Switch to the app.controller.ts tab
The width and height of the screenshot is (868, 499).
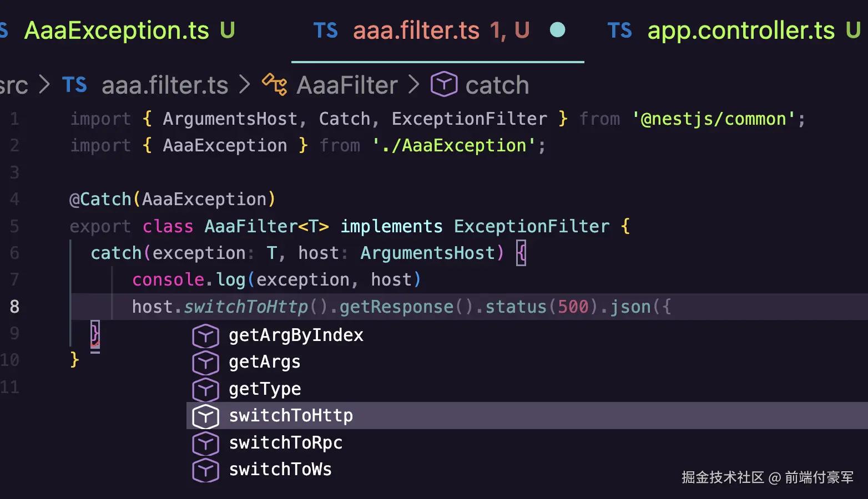(741, 30)
